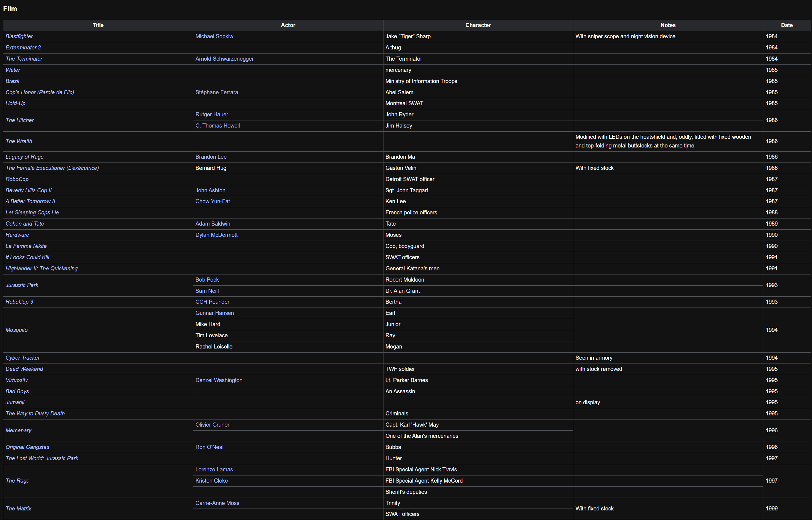Click the Lorenzo Lamas actor link
The image size is (812, 520).
(x=214, y=469)
